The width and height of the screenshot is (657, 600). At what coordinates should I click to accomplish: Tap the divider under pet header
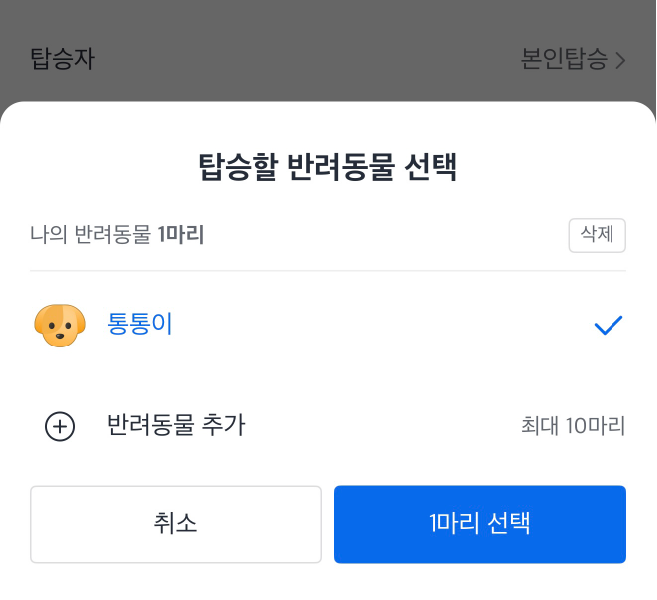(328, 271)
